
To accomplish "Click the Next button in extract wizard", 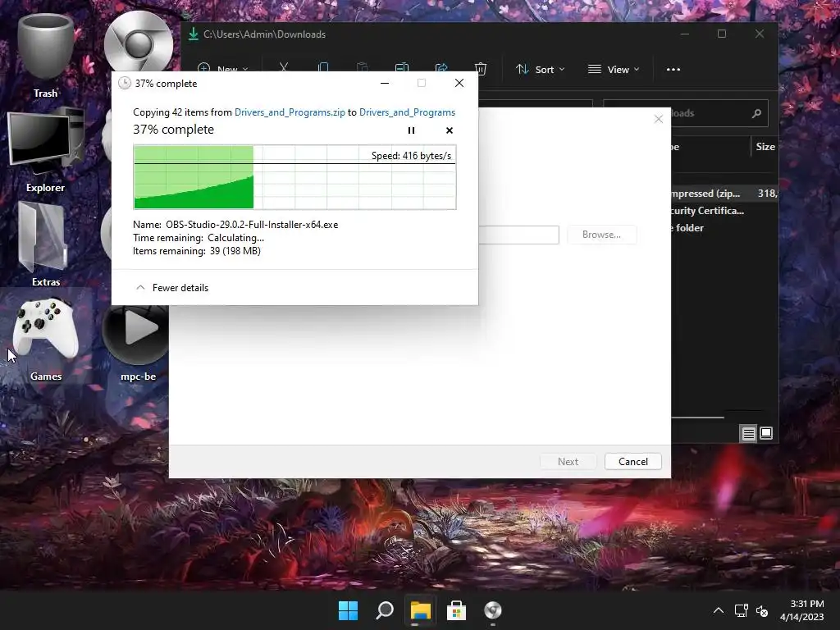I will click(x=568, y=462).
